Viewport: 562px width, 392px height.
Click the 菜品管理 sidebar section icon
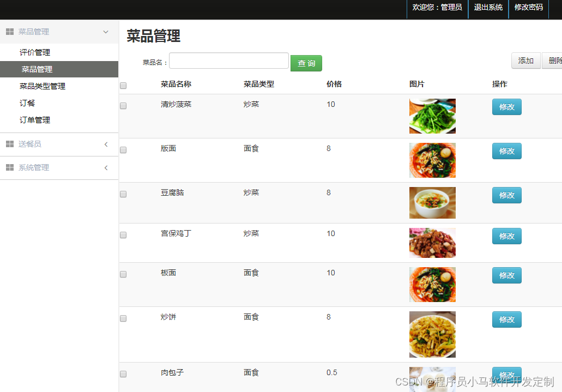tap(9, 32)
